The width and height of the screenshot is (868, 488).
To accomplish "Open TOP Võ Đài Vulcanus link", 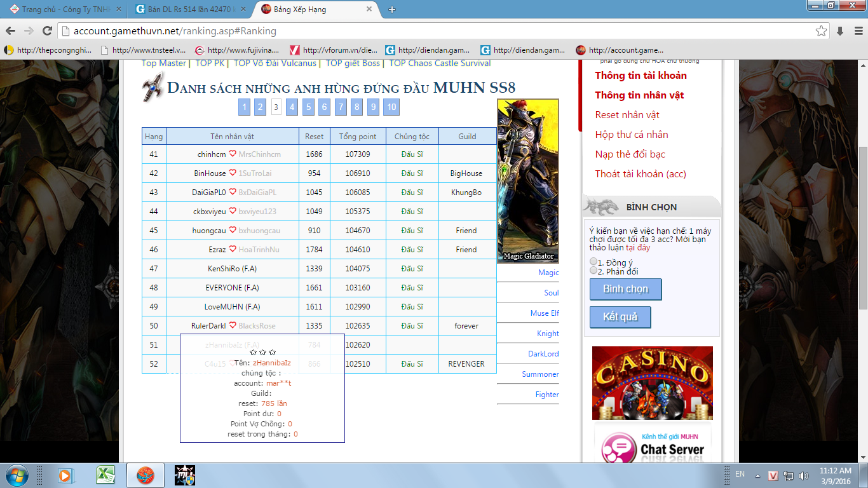I will click(x=275, y=63).
